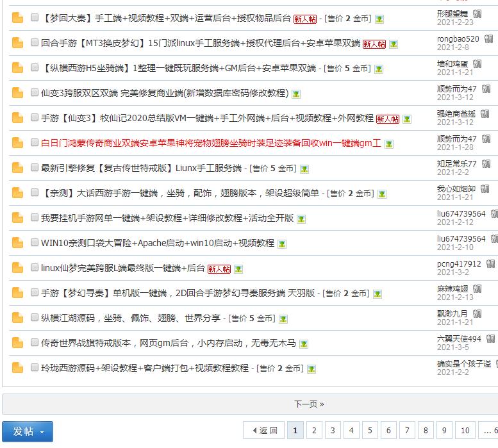Click the folder icon beside 梦回大秦 thread

17,19
